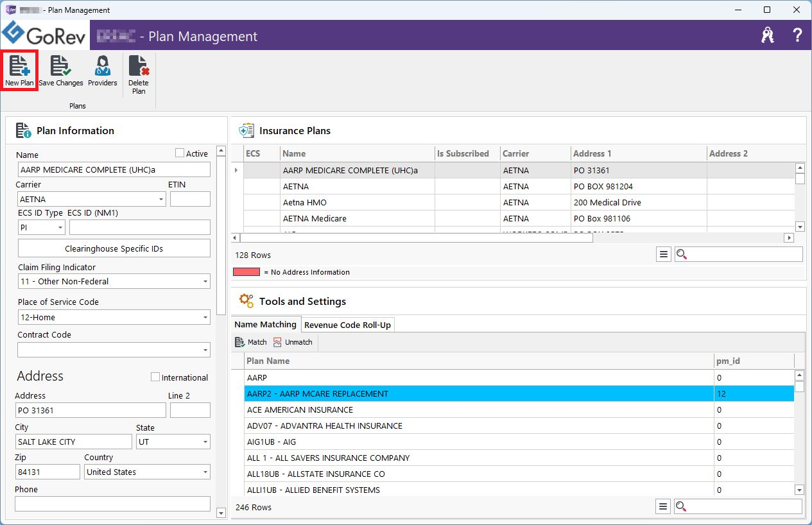Click the ECS ID (NM1) input field

click(140, 227)
